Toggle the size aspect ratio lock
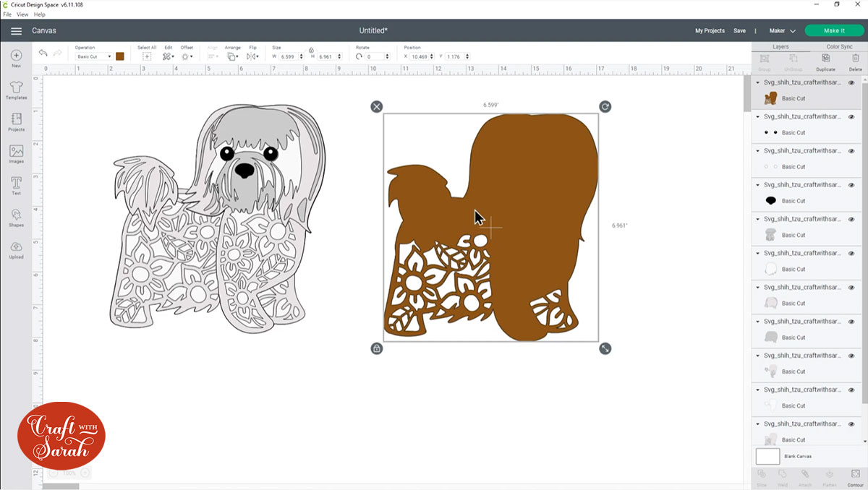This screenshot has height=490, width=868. (x=311, y=51)
